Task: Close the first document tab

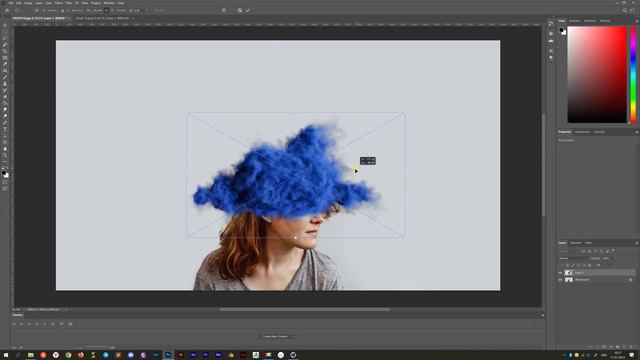Action: 69,18
